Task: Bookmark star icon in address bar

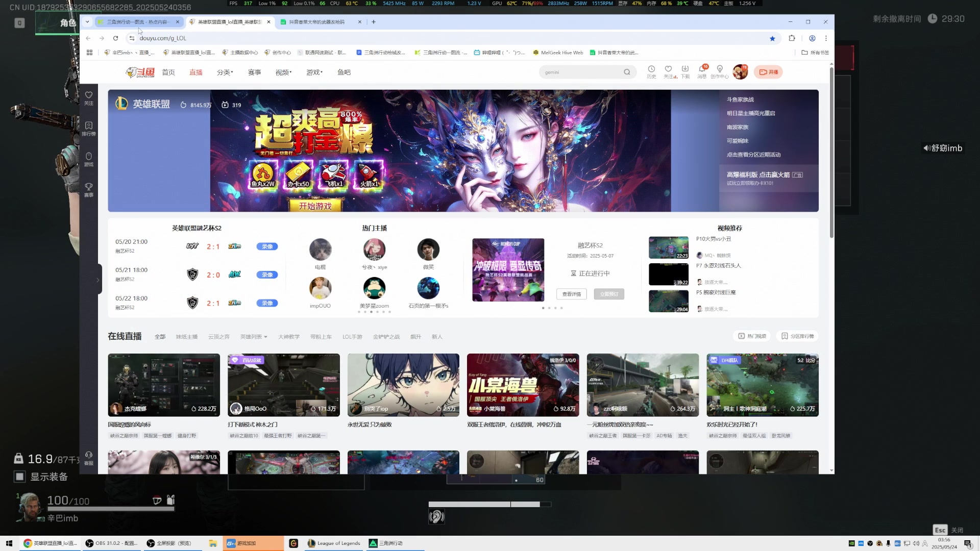Action: point(772,38)
